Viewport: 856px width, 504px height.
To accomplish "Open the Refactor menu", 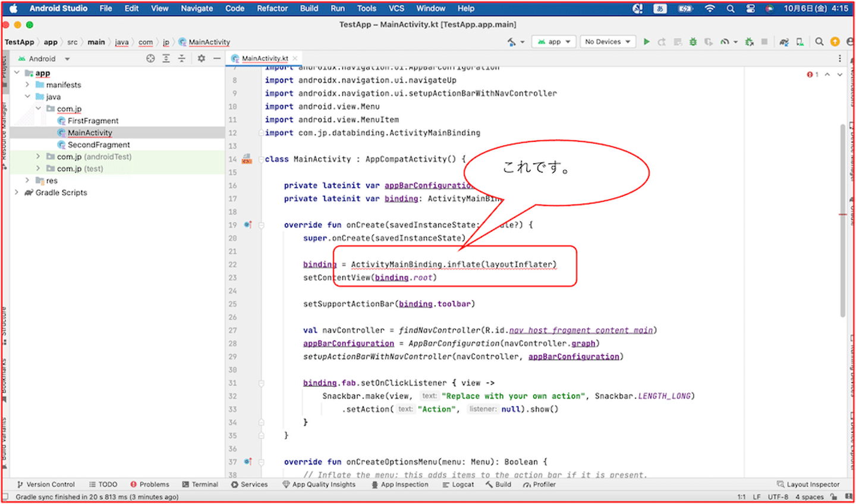I will 272,8.
